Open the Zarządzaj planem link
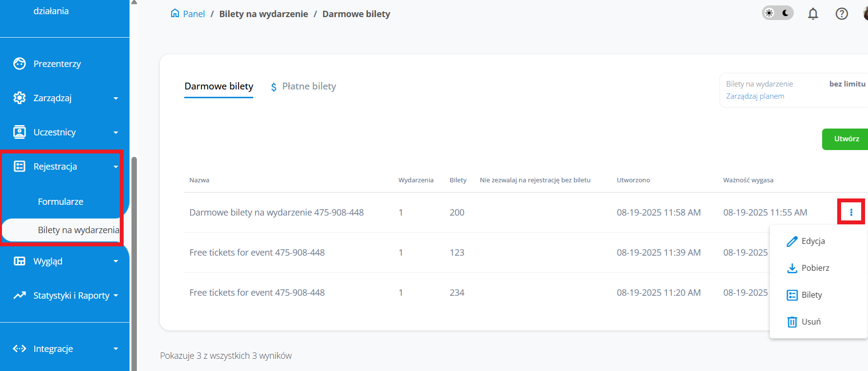 point(755,96)
